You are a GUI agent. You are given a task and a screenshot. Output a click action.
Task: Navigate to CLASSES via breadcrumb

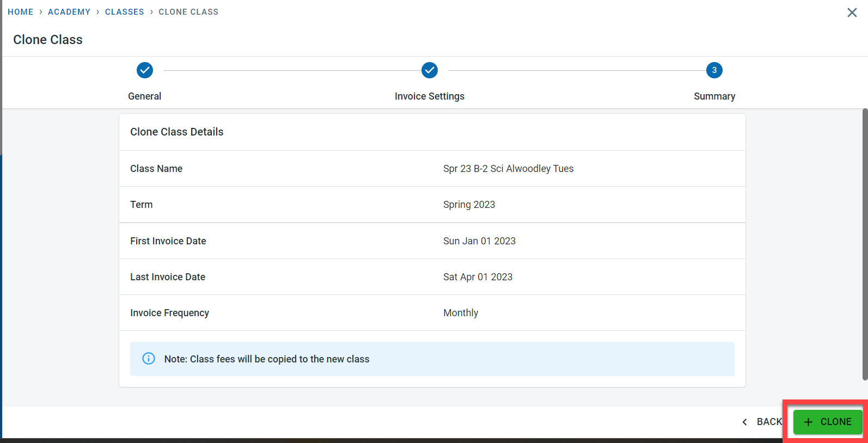coord(125,12)
